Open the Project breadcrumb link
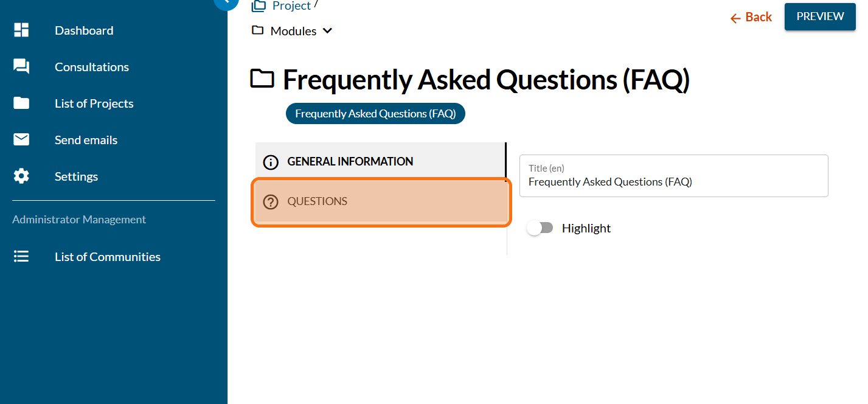Screen dimensions: 868x404 pos(291,6)
